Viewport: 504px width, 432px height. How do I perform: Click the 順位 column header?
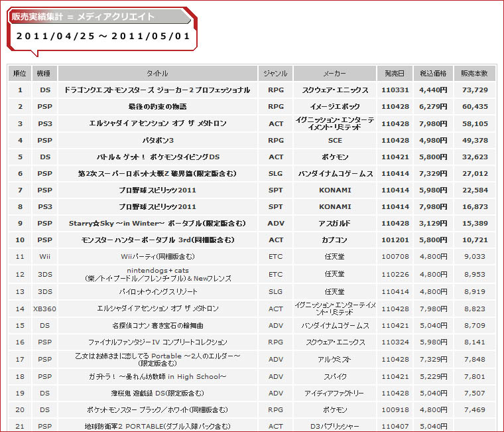[x=20, y=74]
